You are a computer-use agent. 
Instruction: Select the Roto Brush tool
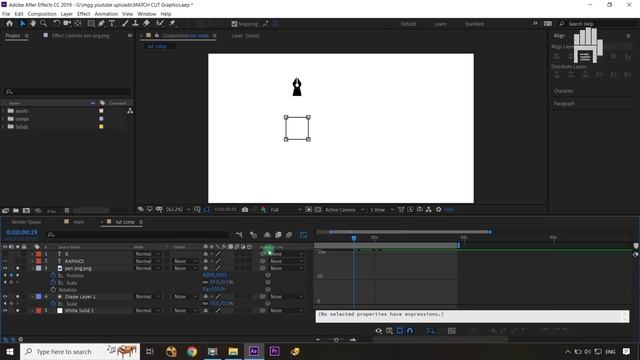pos(160,24)
